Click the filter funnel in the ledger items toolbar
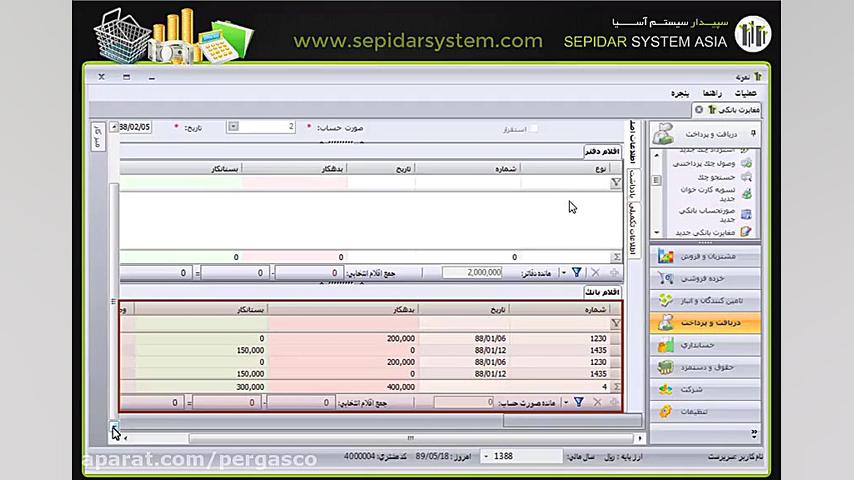The image size is (854, 480). click(576, 272)
